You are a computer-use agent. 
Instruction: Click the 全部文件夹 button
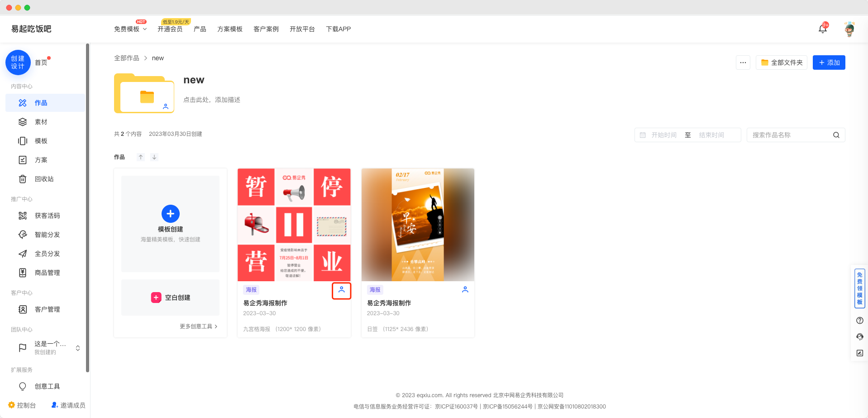click(781, 62)
